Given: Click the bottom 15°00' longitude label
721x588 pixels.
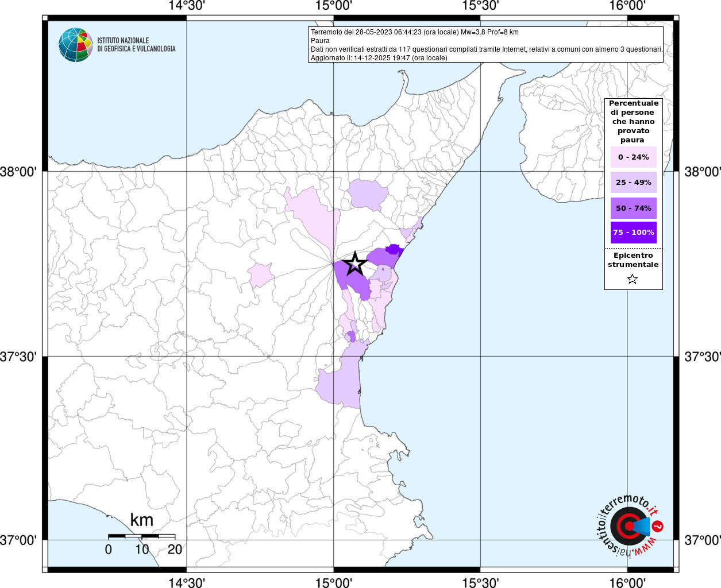Looking at the screenshot, I should 334,582.
